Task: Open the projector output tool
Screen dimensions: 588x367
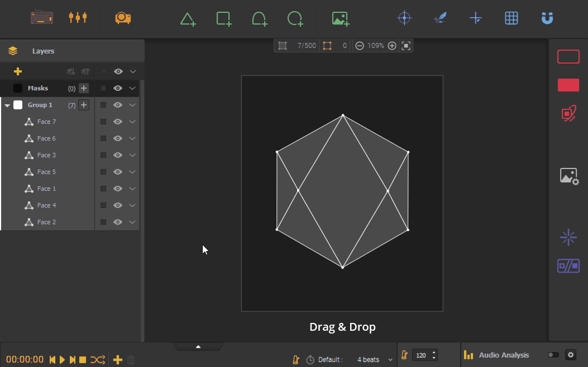Action: 123,17
